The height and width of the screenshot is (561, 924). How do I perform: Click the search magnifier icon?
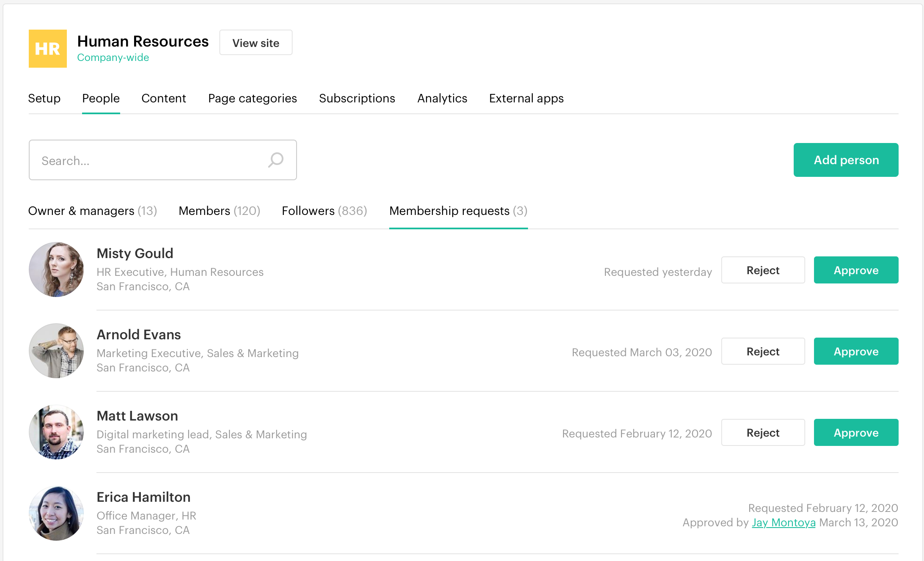[276, 160]
